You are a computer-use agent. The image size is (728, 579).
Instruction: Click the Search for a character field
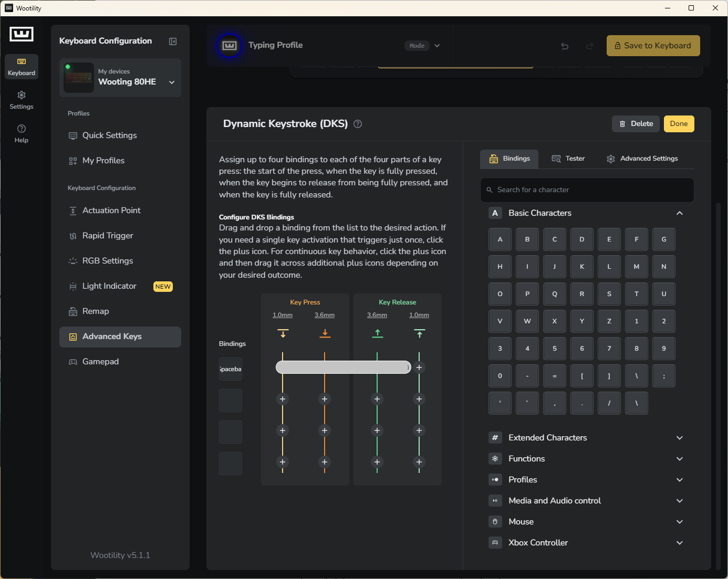pyautogui.click(x=587, y=190)
